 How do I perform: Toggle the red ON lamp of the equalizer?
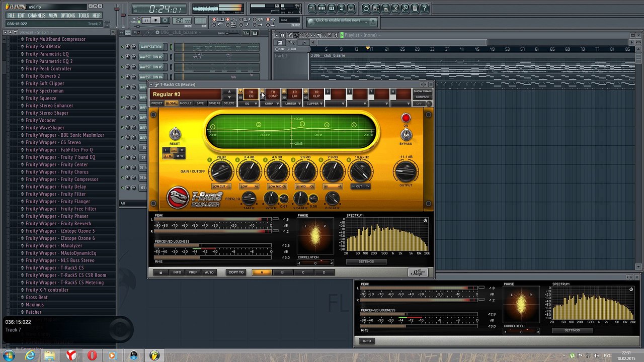tap(406, 118)
